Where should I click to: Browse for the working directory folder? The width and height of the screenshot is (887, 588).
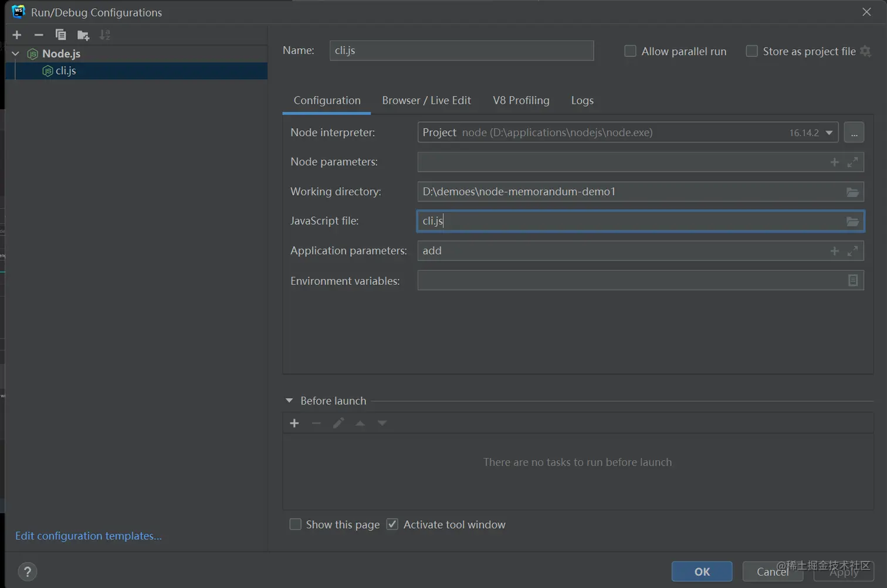(852, 192)
